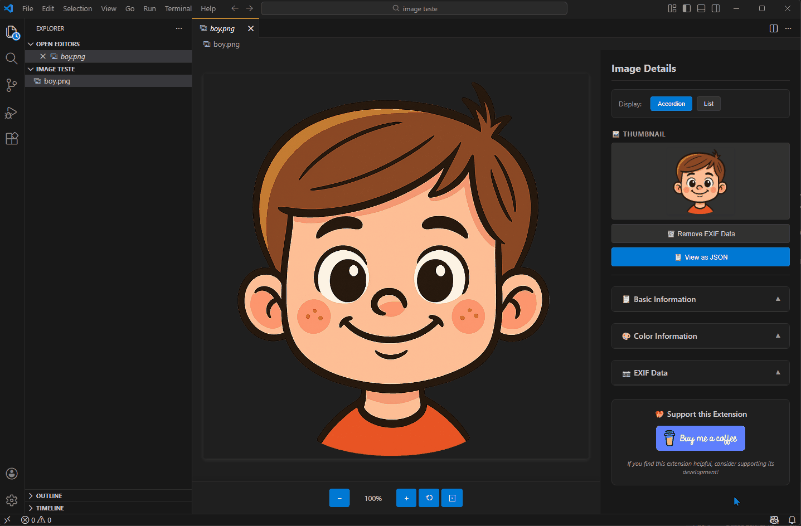
Task: Switch display mode to List
Action: (x=708, y=104)
